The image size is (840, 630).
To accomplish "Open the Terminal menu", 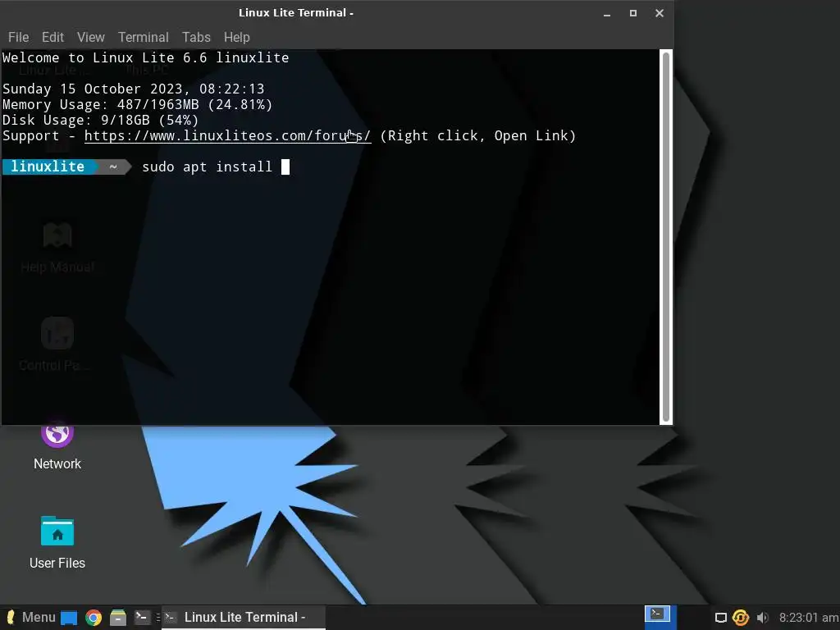I will pyautogui.click(x=143, y=37).
